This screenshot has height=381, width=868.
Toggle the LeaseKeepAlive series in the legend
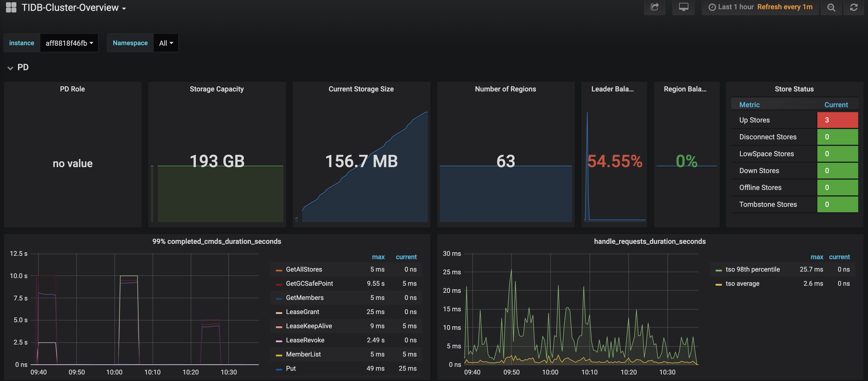(x=309, y=326)
